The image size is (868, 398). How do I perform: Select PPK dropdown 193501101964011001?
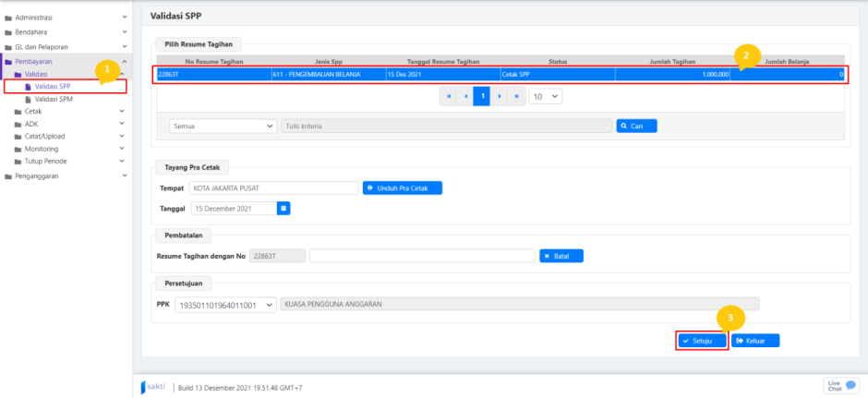pos(225,304)
